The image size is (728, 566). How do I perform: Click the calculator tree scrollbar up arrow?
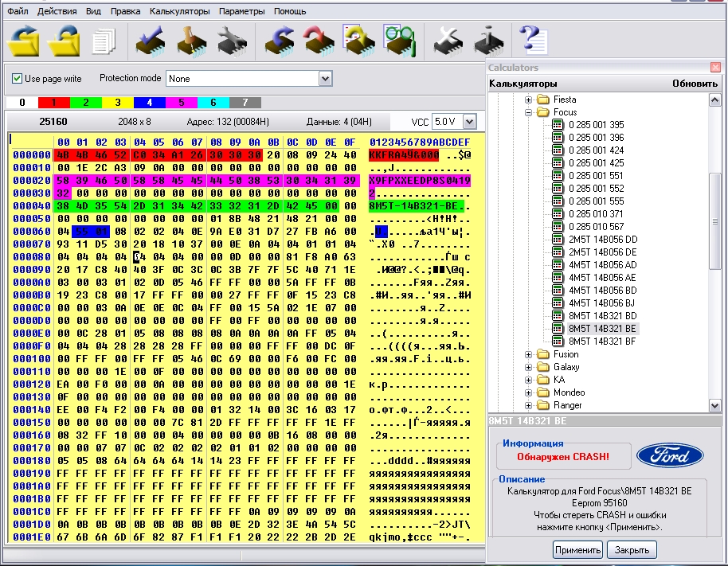click(x=715, y=100)
